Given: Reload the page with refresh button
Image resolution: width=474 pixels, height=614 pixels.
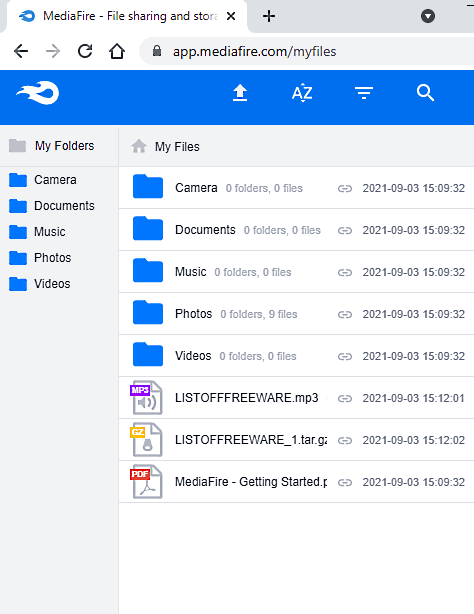Looking at the screenshot, I should (x=85, y=51).
